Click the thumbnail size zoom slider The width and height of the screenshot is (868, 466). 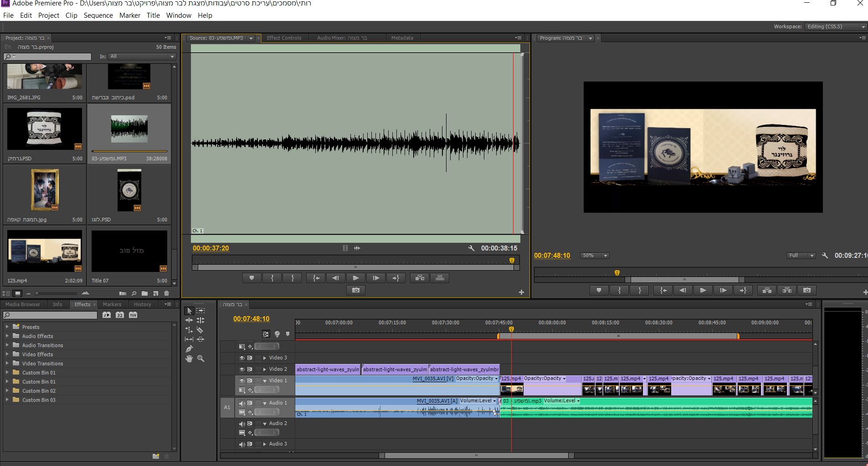pyautogui.click(x=37, y=293)
